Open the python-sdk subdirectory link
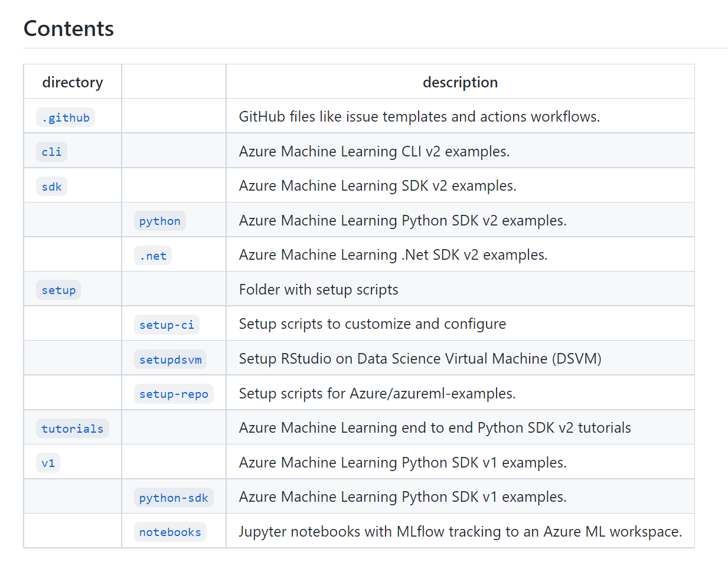 coord(174,498)
